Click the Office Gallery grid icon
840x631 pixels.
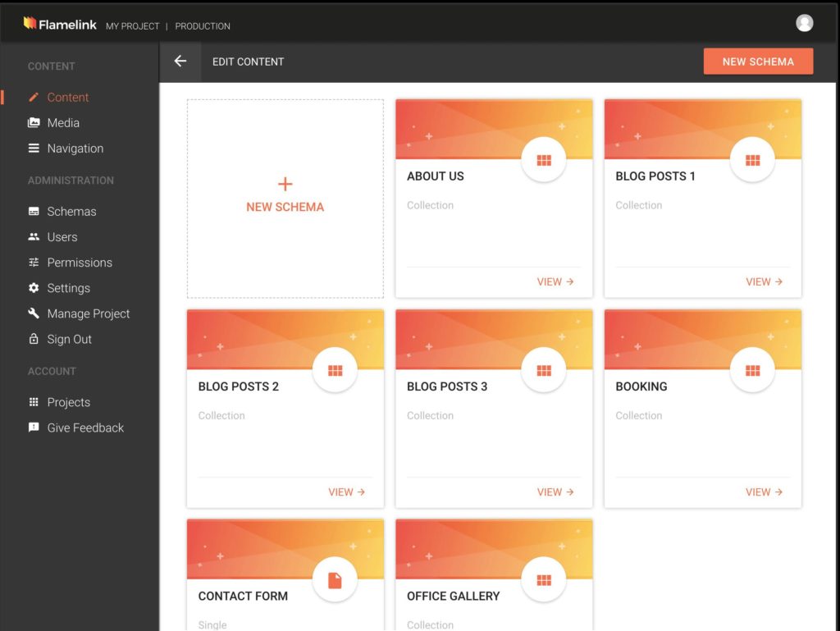click(544, 580)
